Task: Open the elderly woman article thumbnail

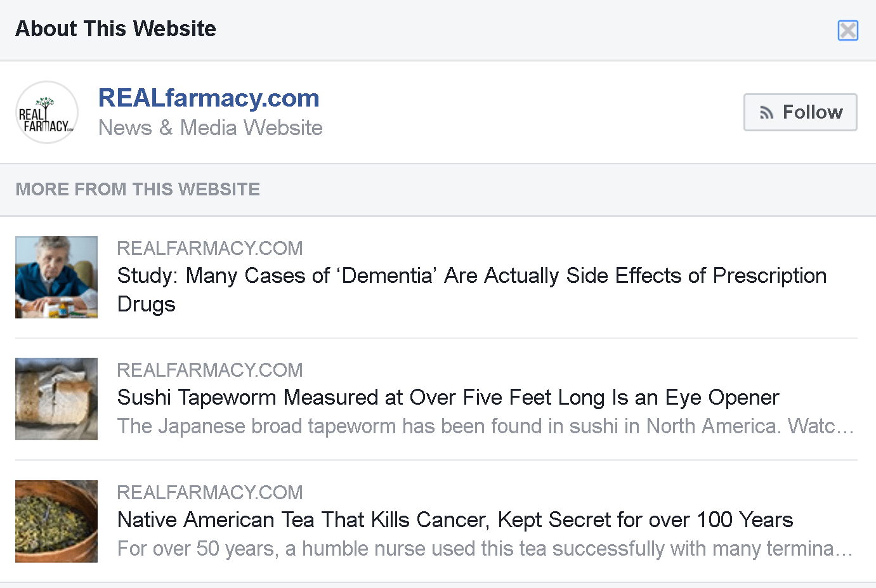Action: click(56, 277)
